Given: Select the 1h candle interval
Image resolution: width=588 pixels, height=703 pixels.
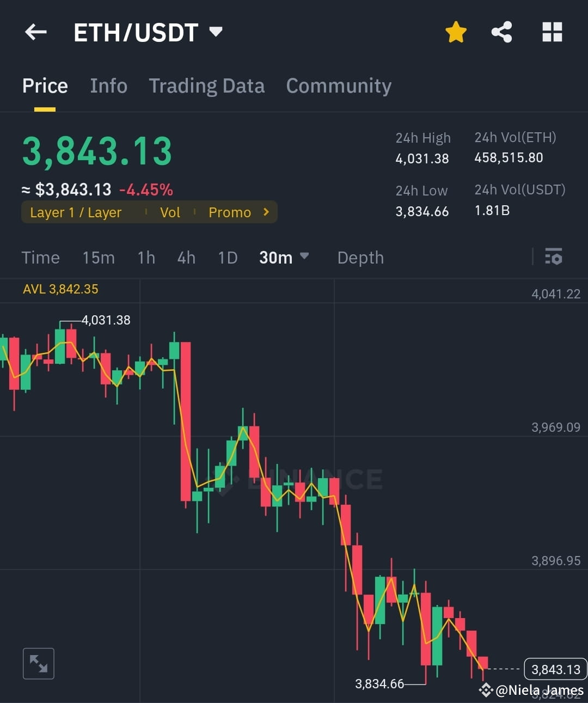Looking at the screenshot, I should (146, 258).
